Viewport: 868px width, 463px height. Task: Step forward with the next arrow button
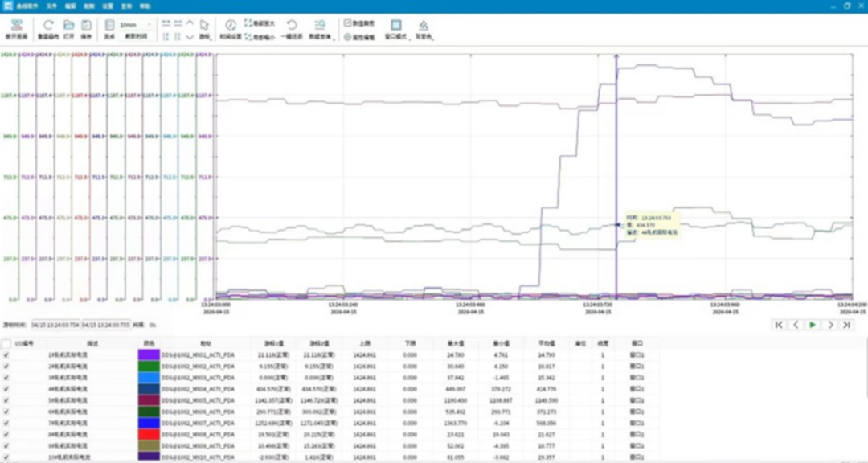(x=829, y=325)
